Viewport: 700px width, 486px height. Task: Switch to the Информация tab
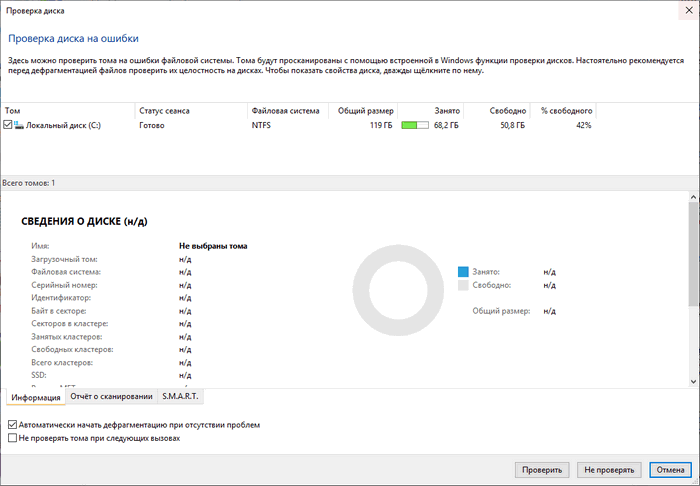pos(35,397)
